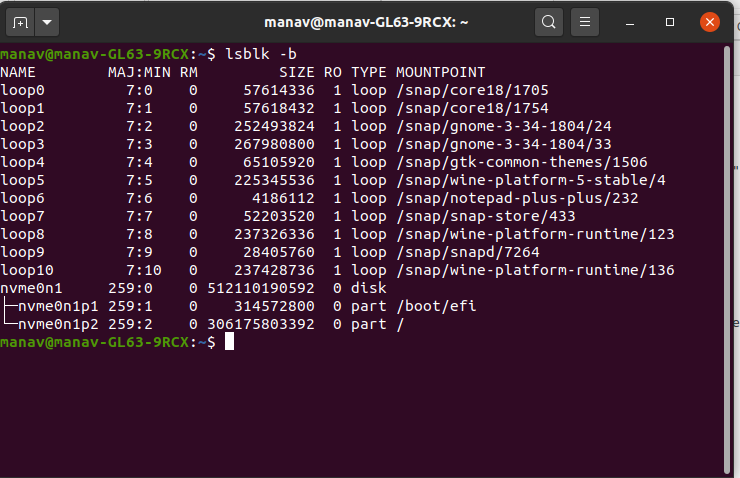Click the size value 4186112
Viewport: 740px width, 478px height.
tap(283, 198)
